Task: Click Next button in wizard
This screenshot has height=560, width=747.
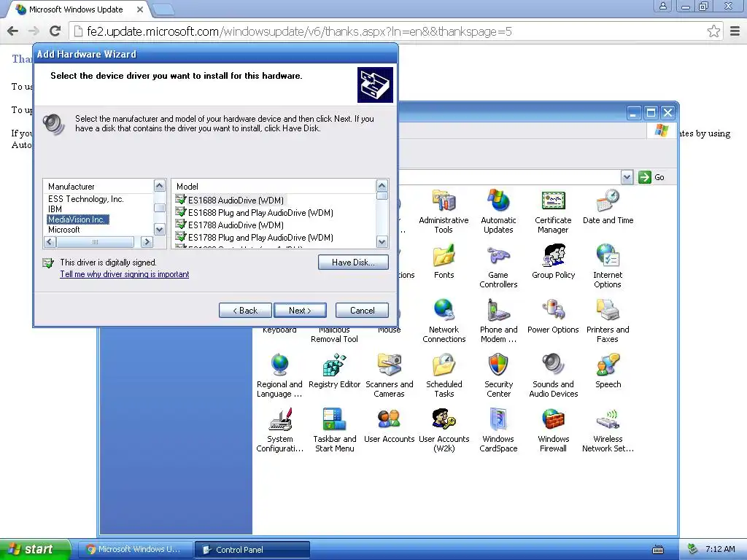Action: point(300,311)
